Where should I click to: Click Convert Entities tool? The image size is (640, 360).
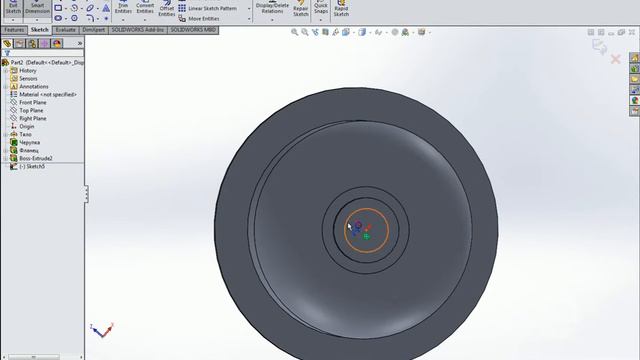point(145,7)
